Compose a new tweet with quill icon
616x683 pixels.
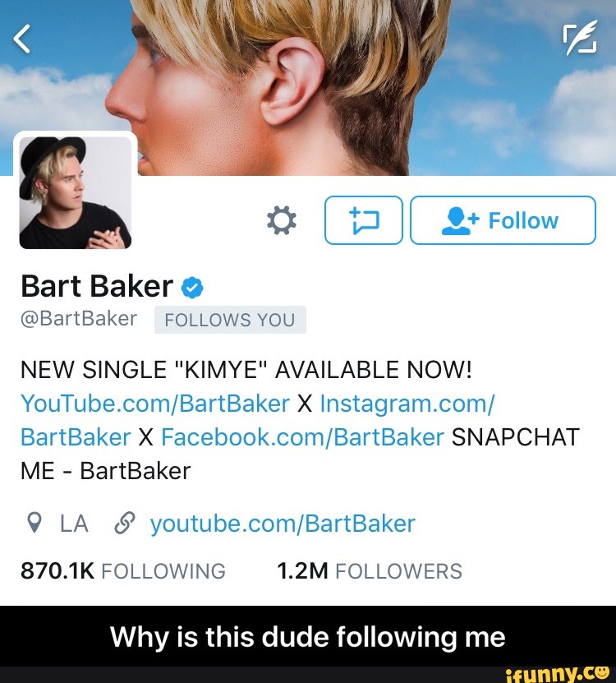pyautogui.click(x=581, y=38)
